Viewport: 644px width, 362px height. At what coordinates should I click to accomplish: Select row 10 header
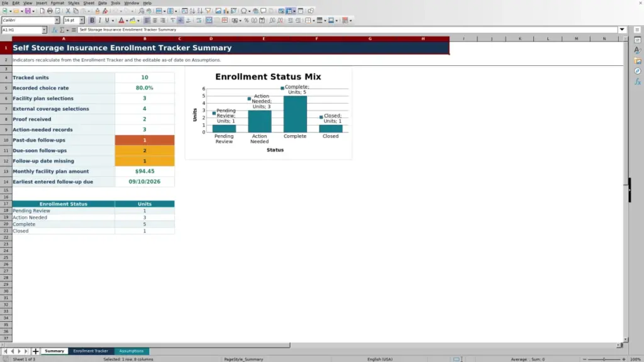click(x=6, y=140)
